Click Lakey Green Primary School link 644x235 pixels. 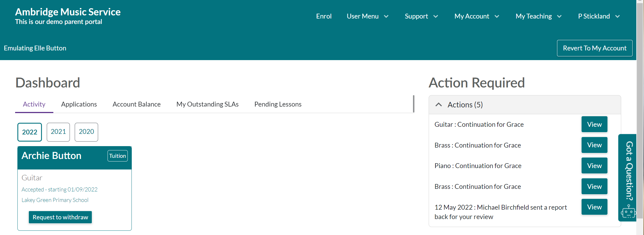pyautogui.click(x=55, y=200)
